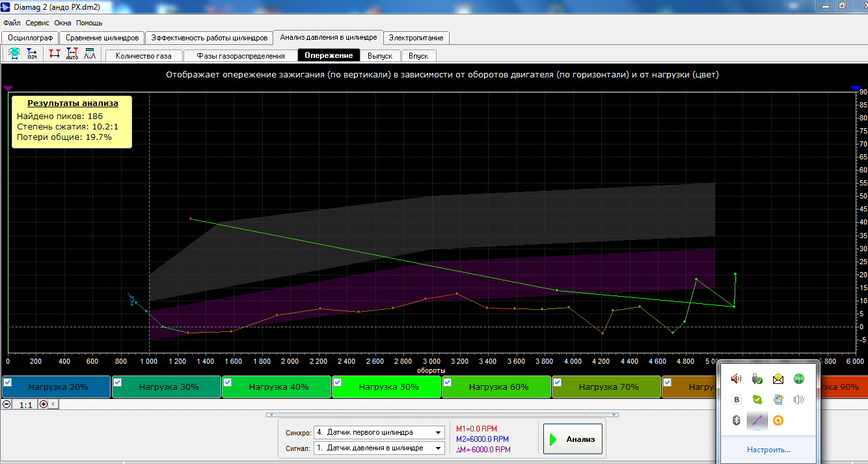Switch to the Осциллограф tab
The width and height of the screenshot is (868, 464).
click(x=30, y=38)
